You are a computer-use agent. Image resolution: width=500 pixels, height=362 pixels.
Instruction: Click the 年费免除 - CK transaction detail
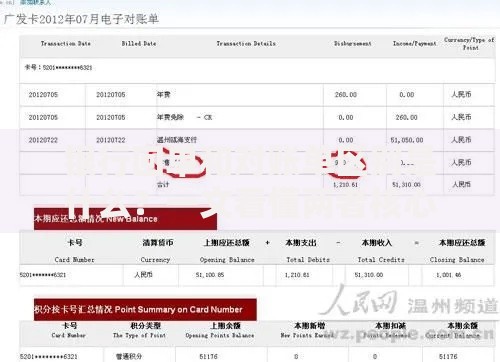(184, 117)
